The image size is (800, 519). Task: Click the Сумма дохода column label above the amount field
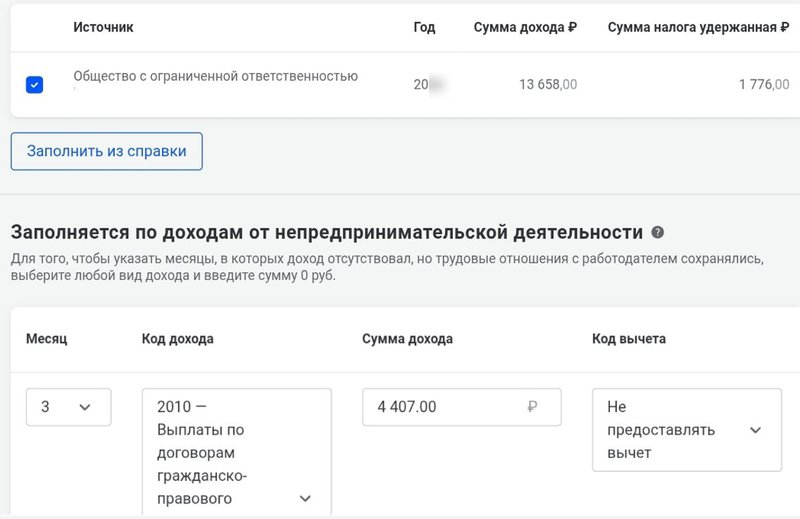[x=407, y=339]
